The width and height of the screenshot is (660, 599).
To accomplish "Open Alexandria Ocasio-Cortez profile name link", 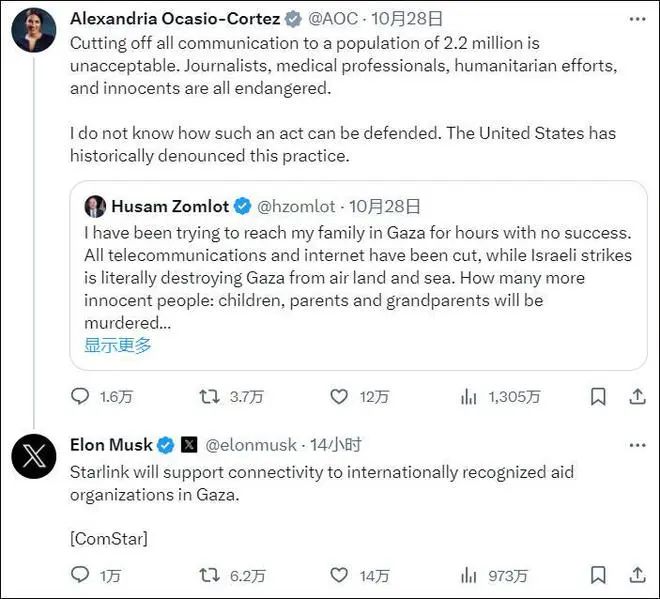I will (175, 19).
